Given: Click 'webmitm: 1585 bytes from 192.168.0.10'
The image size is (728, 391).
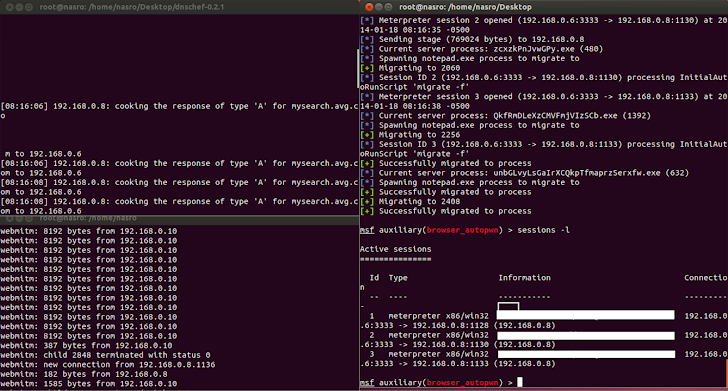Looking at the screenshot, I should click(89, 384).
